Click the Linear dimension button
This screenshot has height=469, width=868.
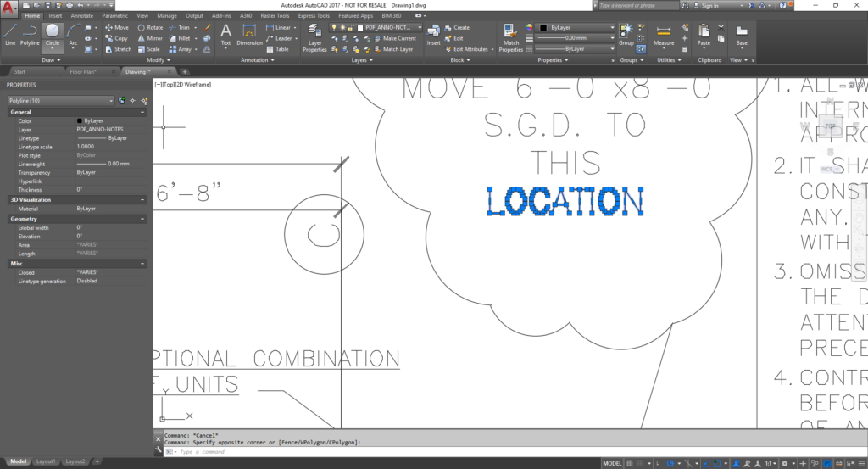(x=278, y=27)
